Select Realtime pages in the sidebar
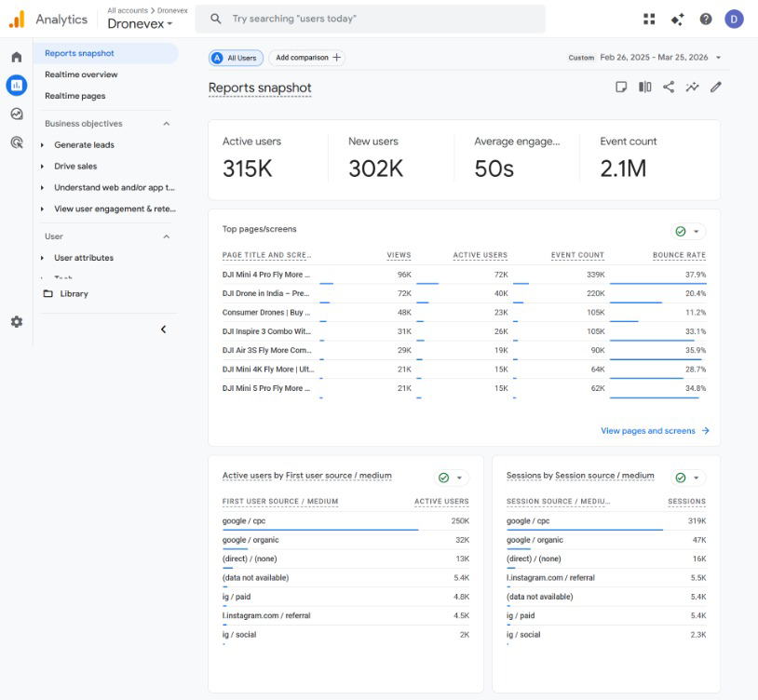 74,96
